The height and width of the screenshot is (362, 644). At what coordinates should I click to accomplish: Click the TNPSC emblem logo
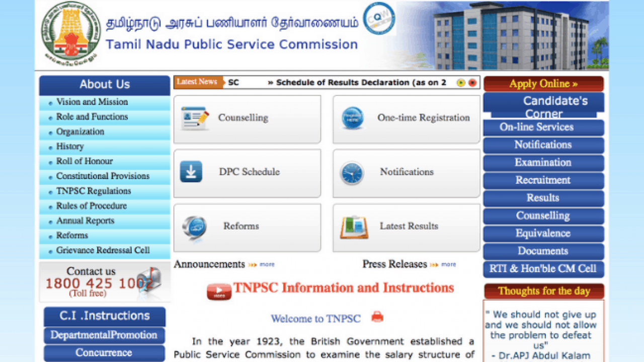(x=70, y=34)
